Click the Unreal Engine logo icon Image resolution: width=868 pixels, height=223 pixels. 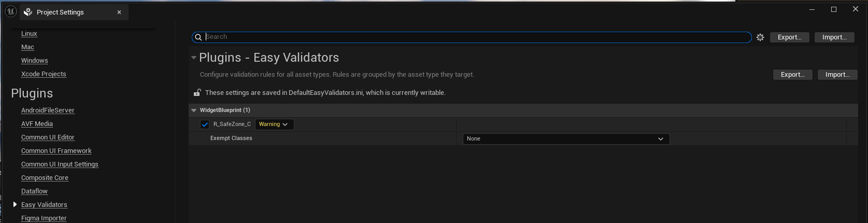tap(10, 12)
